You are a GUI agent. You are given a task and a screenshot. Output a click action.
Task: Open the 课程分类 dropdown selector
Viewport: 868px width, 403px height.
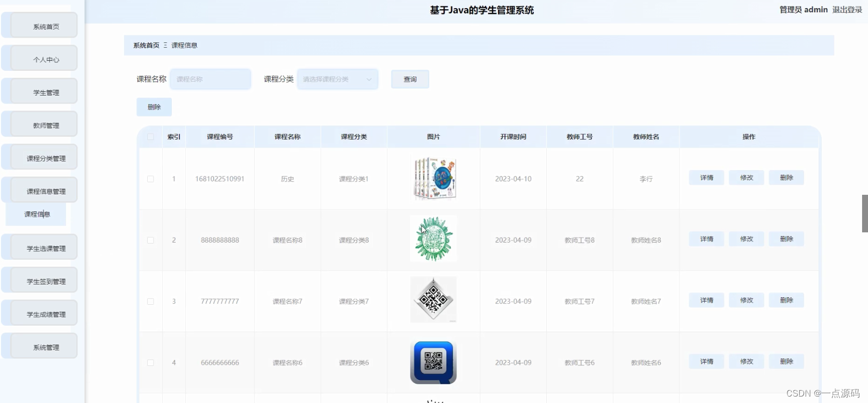[x=338, y=79]
